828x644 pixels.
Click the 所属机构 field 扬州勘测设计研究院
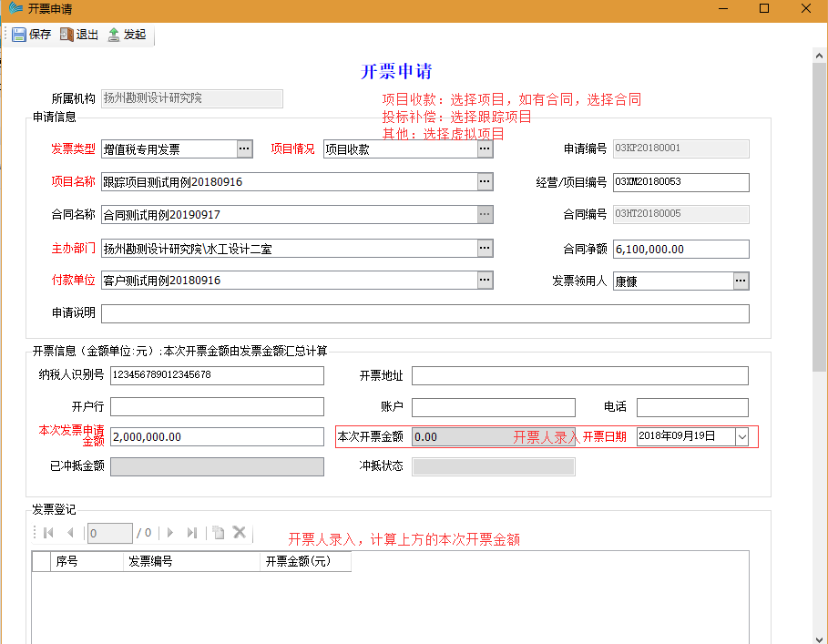pyautogui.click(x=191, y=98)
